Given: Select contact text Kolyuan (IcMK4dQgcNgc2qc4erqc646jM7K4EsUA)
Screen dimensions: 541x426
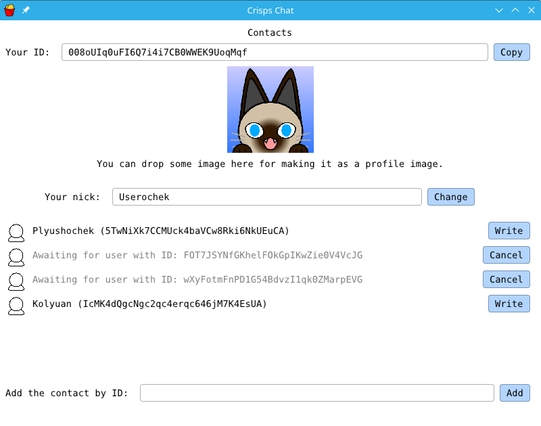Looking at the screenshot, I should tap(149, 304).
